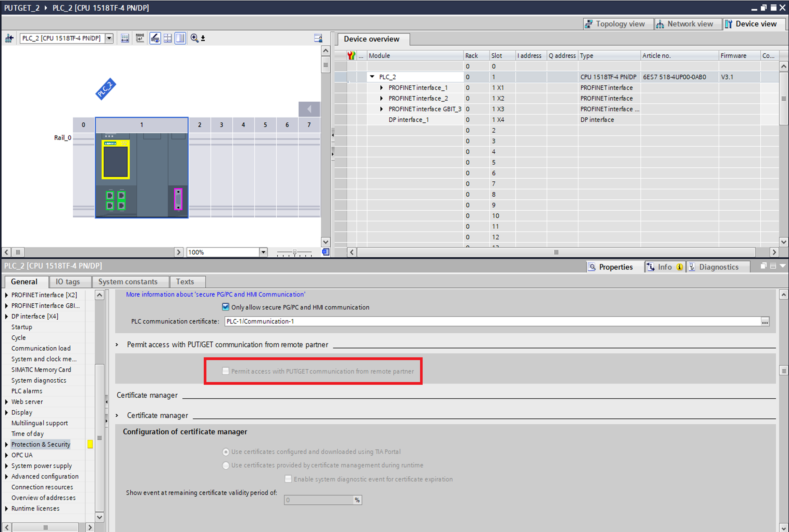
Task: Expand the Runtime licenses node
Action: pyautogui.click(x=6, y=508)
